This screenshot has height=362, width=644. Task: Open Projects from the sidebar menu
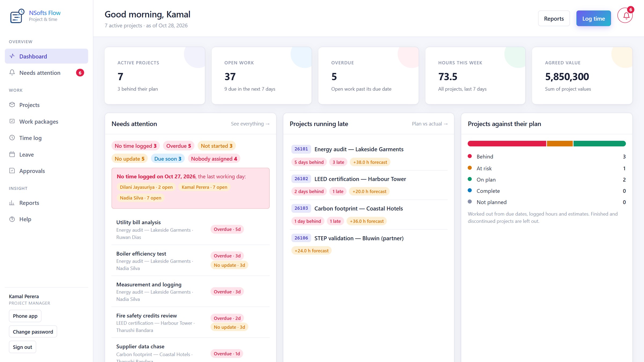46,105
